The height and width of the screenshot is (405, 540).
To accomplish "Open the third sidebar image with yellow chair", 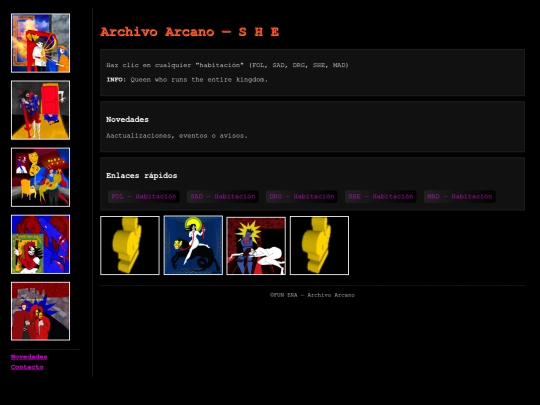I will pos(40,177).
